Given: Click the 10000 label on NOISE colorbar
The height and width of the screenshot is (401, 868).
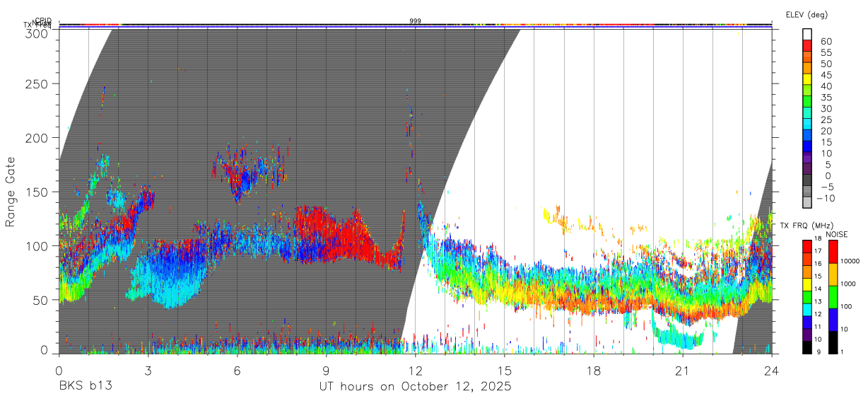Looking at the screenshot, I should click(x=851, y=261).
